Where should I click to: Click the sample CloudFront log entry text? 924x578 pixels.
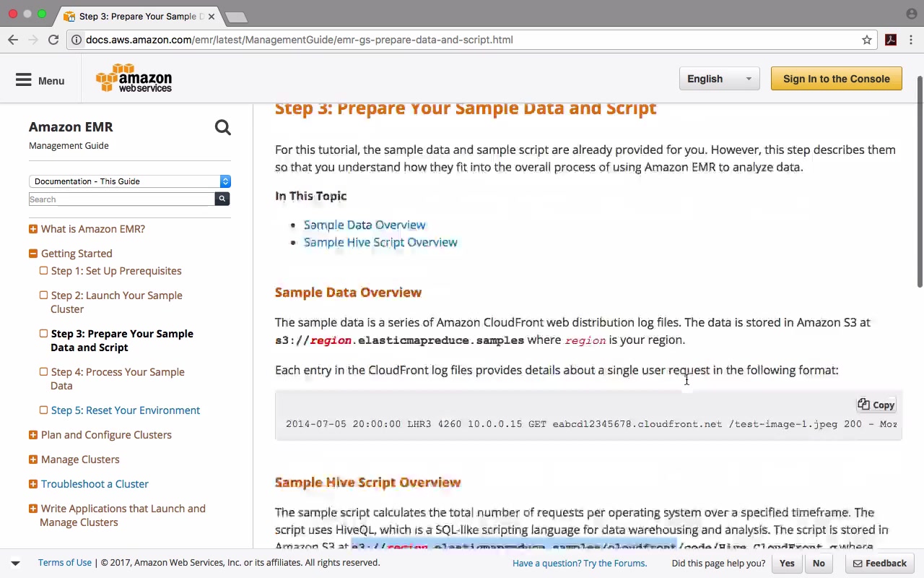[x=591, y=424]
